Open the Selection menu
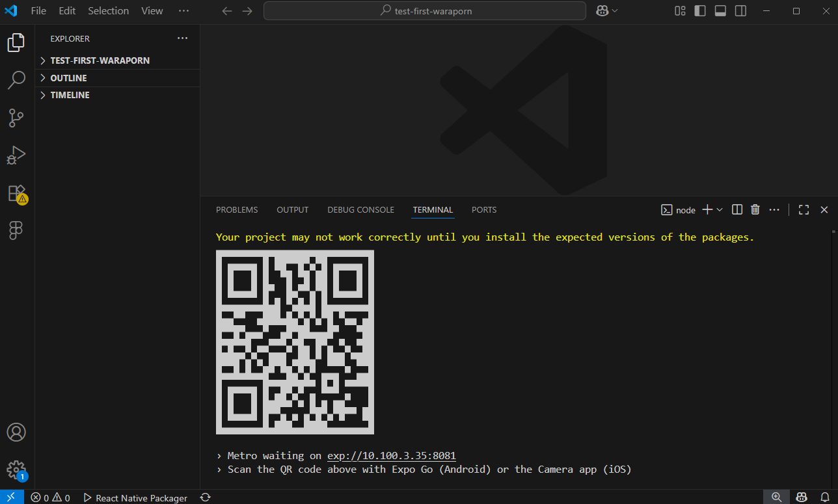This screenshot has height=504, width=838. pyautogui.click(x=108, y=11)
